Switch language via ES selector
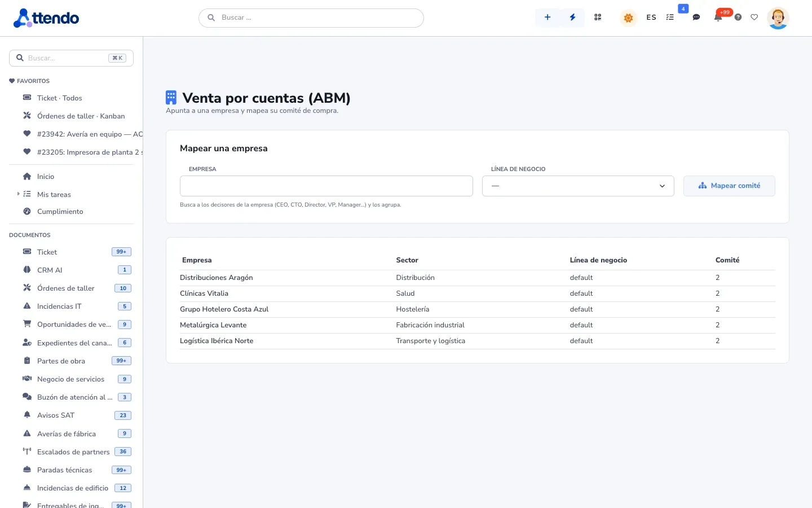 pyautogui.click(x=651, y=17)
